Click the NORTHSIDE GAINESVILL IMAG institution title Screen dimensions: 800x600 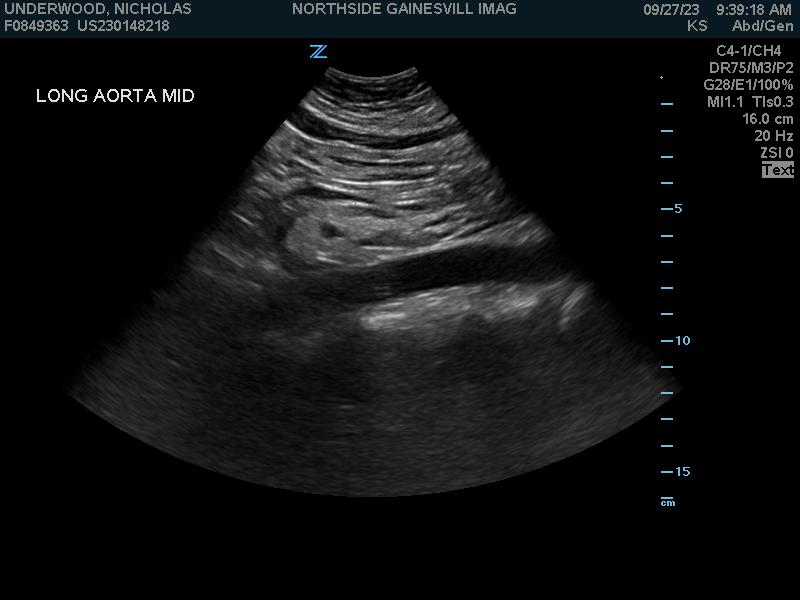404,9
